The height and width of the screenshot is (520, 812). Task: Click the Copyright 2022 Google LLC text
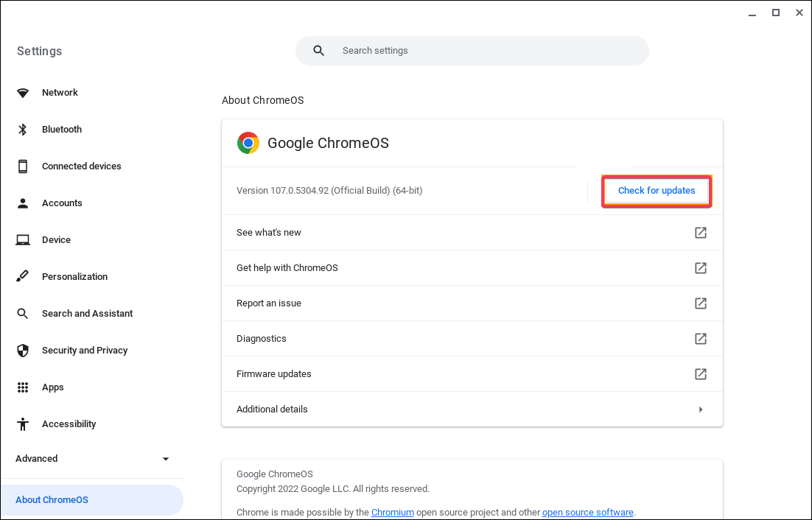tap(333, 489)
